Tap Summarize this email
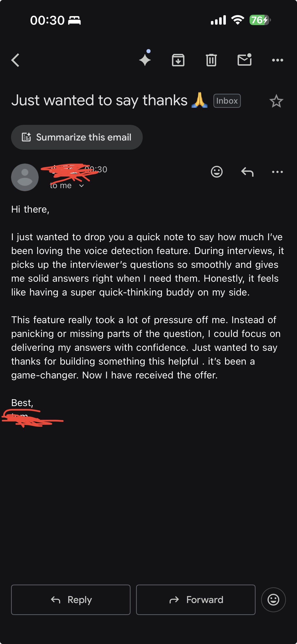297x644 pixels. click(x=76, y=137)
